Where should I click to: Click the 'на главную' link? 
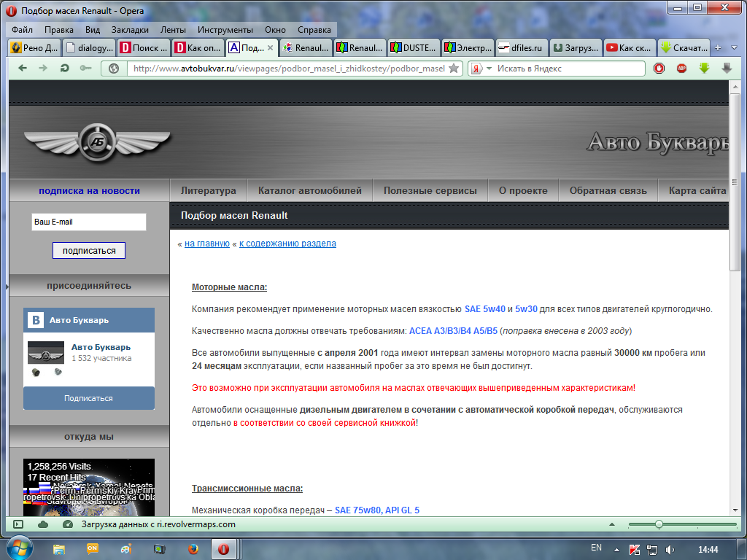[206, 244]
